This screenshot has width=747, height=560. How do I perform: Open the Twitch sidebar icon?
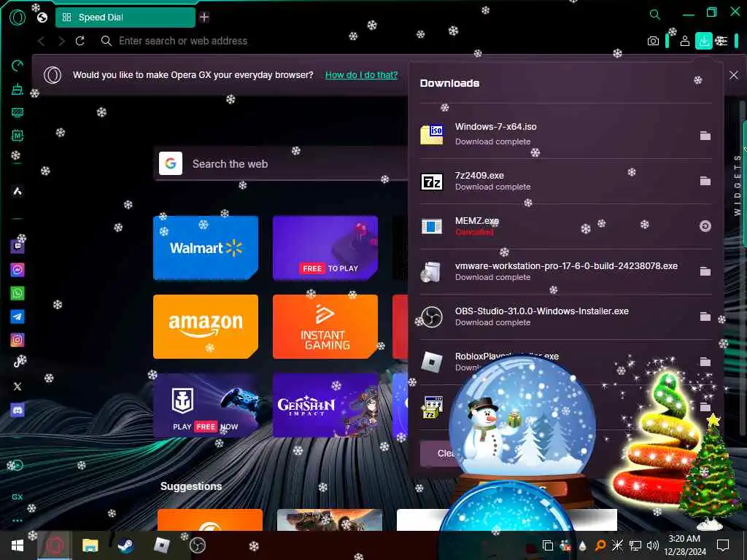18,246
